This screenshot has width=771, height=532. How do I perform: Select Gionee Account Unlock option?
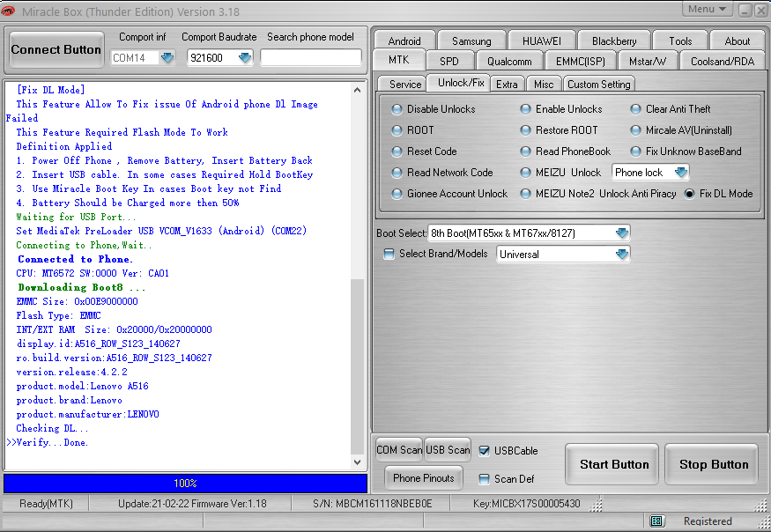[x=397, y=194]
